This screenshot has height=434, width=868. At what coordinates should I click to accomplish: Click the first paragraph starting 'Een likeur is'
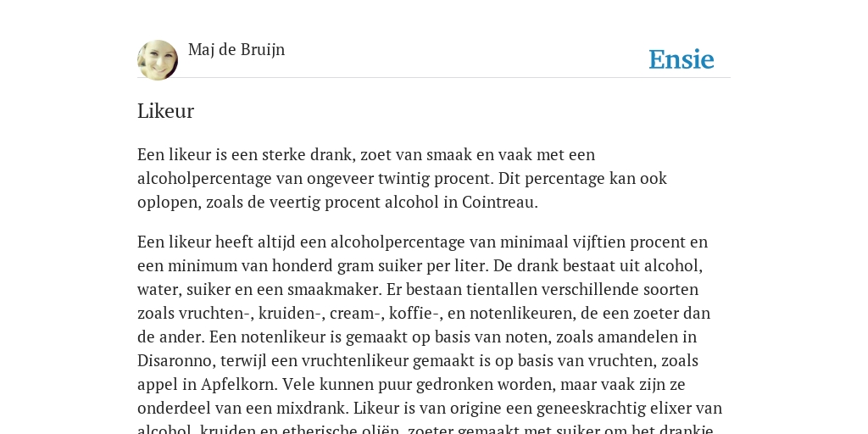[403, 178]
